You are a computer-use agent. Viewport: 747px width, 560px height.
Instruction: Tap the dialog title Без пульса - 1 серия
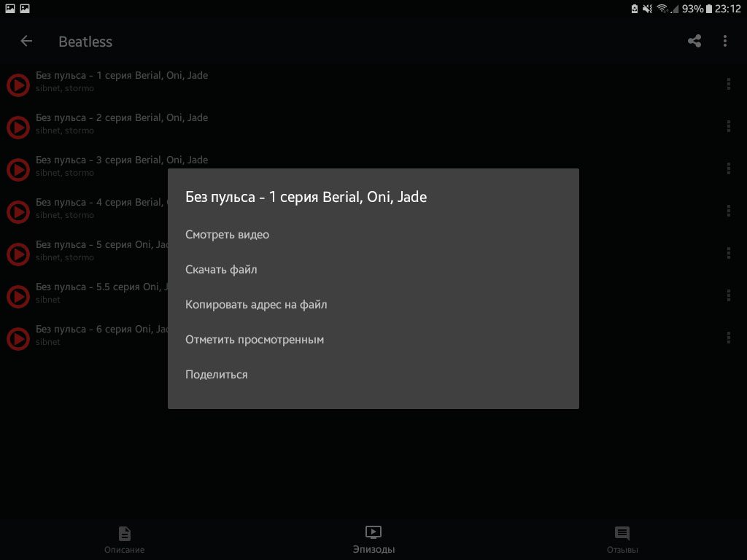(306, 197)
